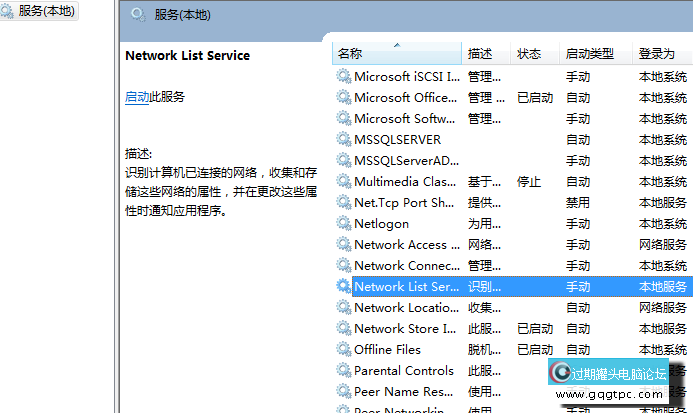This screenshot has width=693, height=413.
Task: Sort by the 启动类型 column header
Action: click(x=595, y=54)
